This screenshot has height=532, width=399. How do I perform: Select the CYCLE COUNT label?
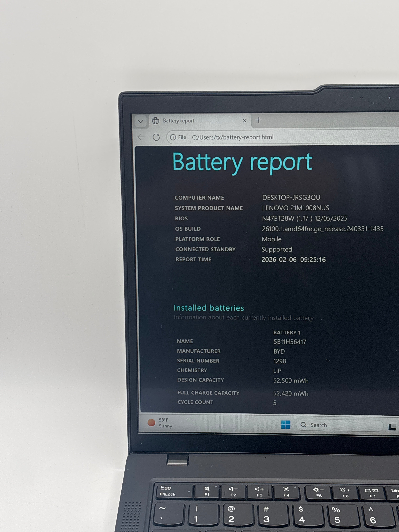(195, 402)
